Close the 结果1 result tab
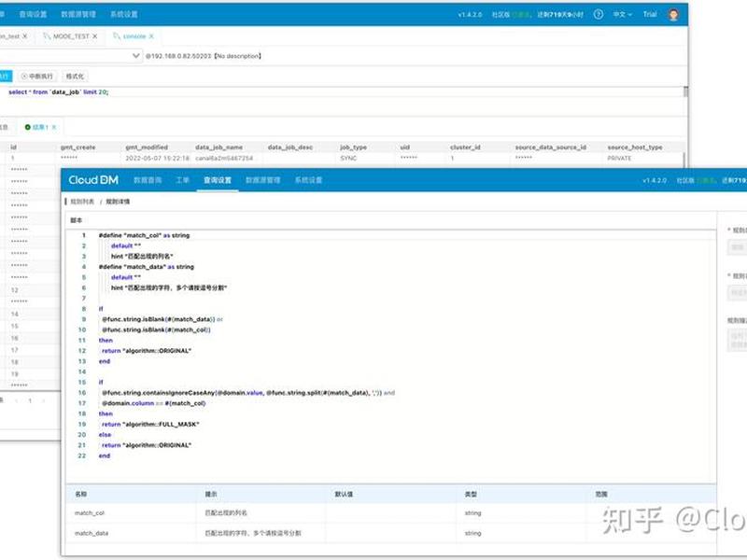Screen dimensions: 747x560 pos(54,127)
